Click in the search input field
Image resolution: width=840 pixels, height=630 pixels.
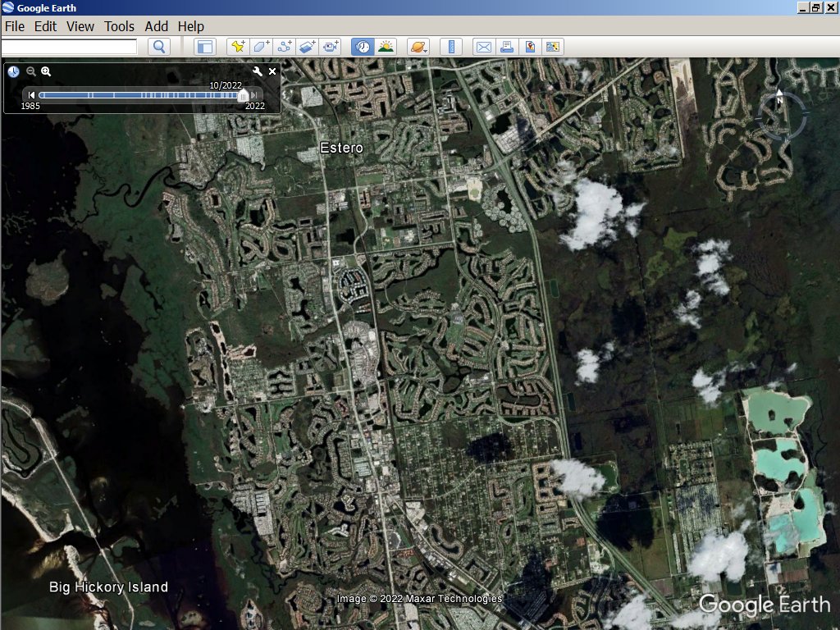(69, 47)
